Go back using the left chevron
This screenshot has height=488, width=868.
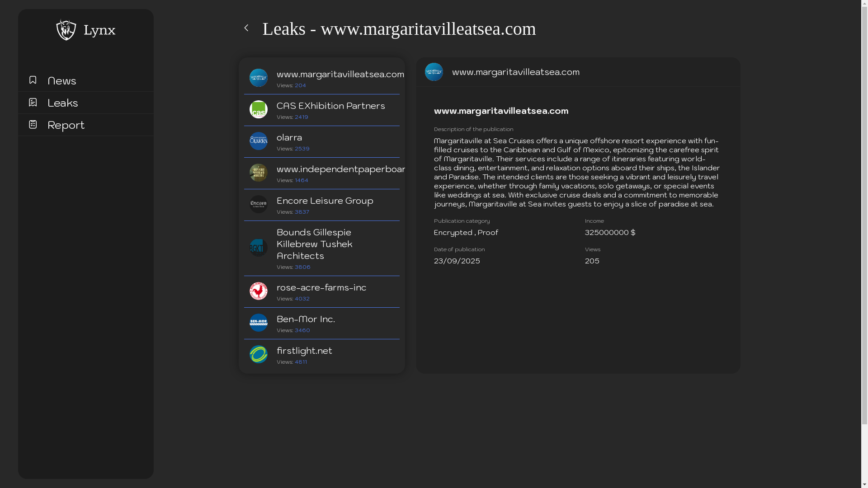tap(246, 28)
